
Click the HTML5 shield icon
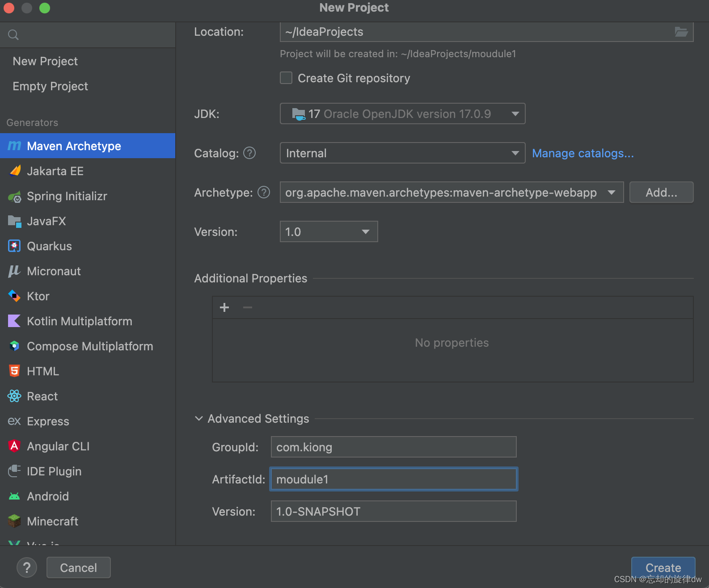[x=14, y=371]
